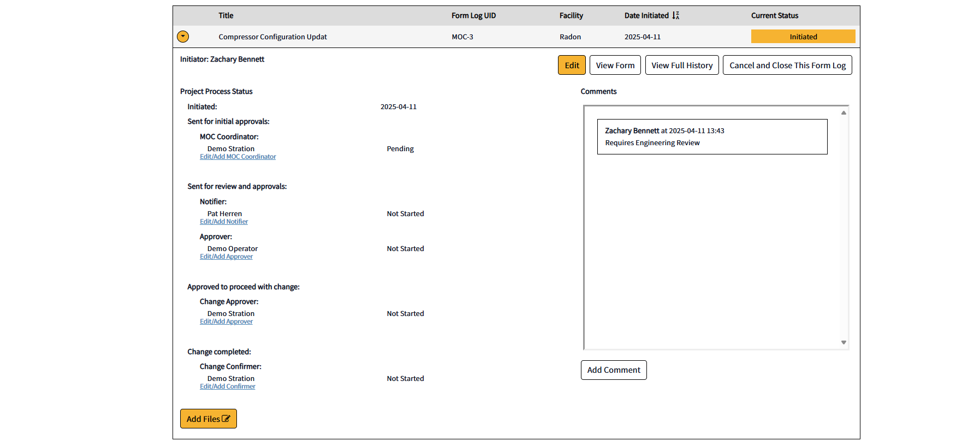This screenshot has width=980, height=441.
Task: Click the Zachary Bennett comment box
Action: coord(712,136)
